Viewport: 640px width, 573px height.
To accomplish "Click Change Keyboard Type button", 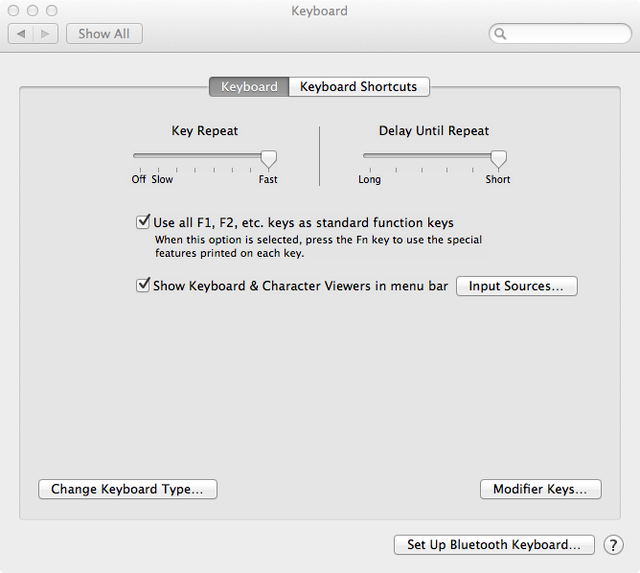I will pyautogui.click(x=127, y=490).
